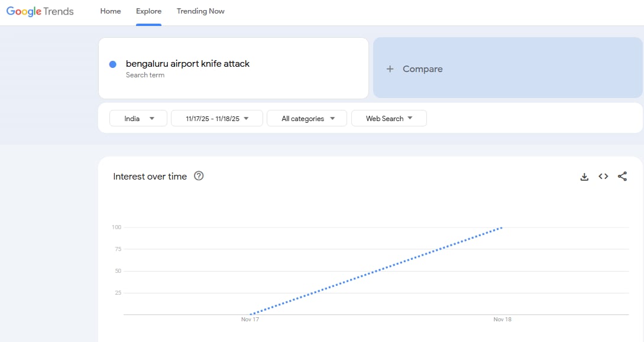Open the embed code icon
Screen dimensions: 644x342
[x=603, y=177]
